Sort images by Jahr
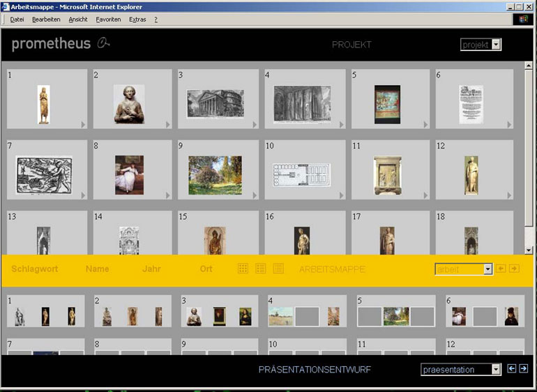Image resolution: width=537 pixels, height=392 pixels. point(151,269)
